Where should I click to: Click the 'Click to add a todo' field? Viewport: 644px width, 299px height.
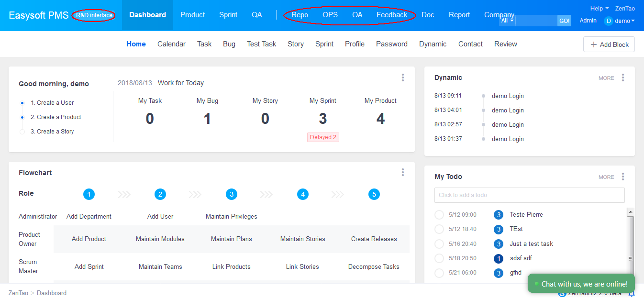point(529,195)
